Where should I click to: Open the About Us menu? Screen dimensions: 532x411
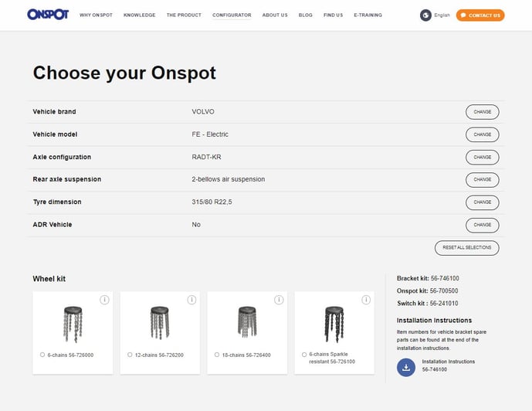275,15
